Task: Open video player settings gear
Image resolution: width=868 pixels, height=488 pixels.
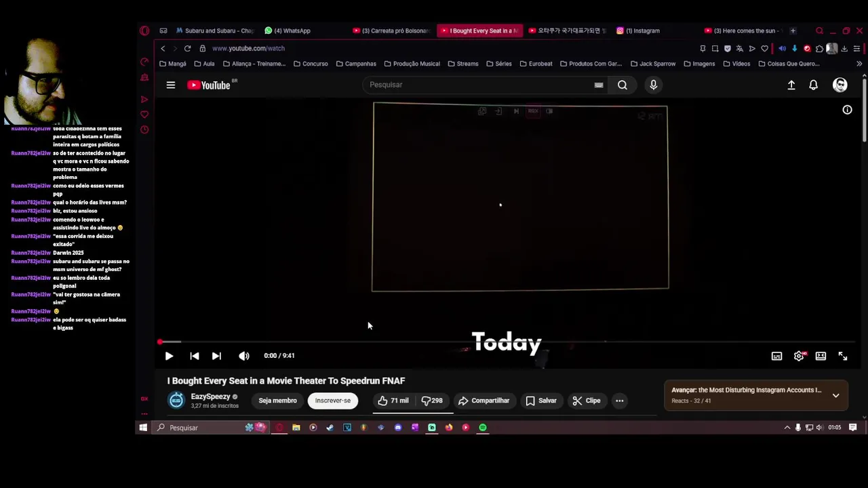Action: pos(799,356)
